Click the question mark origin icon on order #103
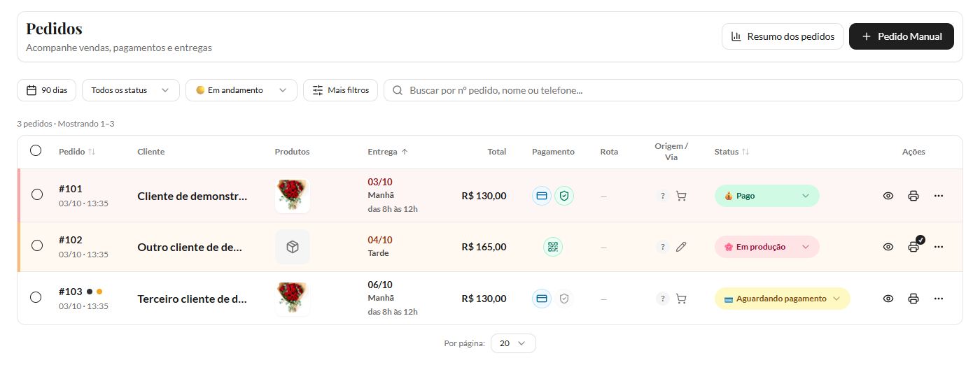Image resolution: width=980 pixels, height=365 pixels. 662,299
